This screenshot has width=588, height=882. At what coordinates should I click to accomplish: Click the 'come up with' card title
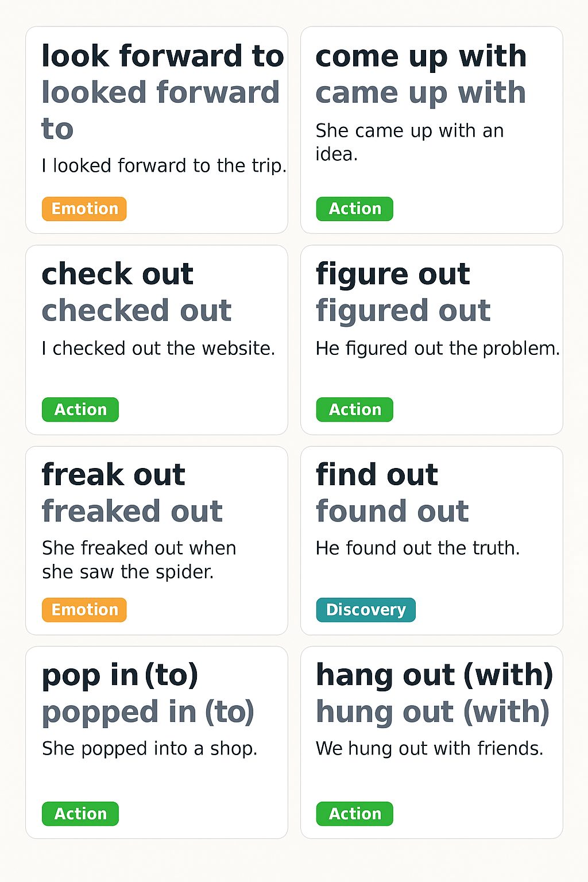pos(421,56)
